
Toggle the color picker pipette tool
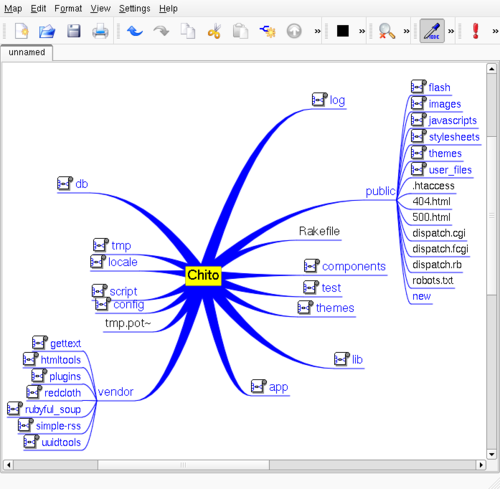click(x=432, y=31)
